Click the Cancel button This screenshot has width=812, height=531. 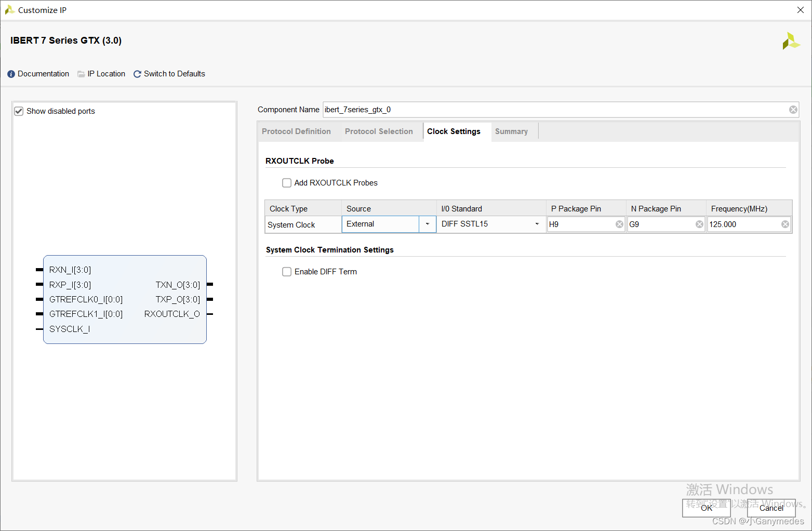pos(771,508)
